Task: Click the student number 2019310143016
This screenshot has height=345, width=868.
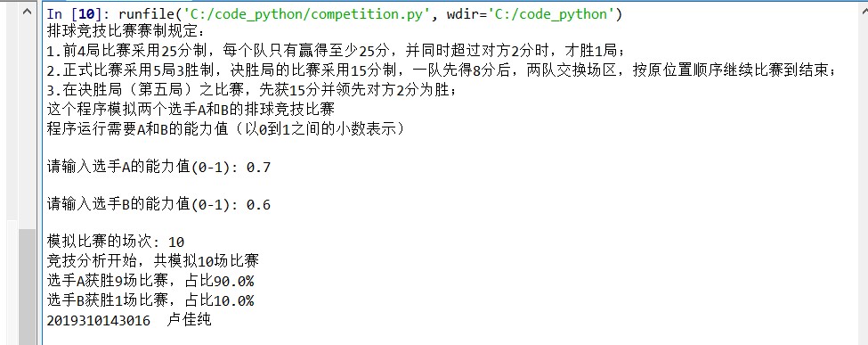Action: coord(99,320)
